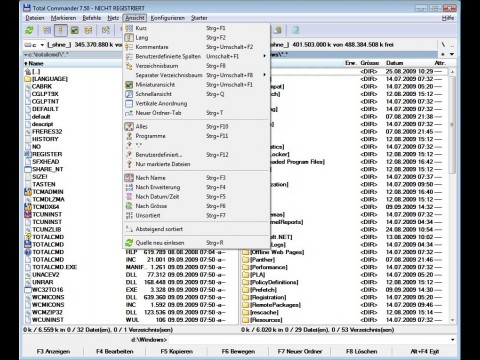This screenshot has width=480, height=360.
Task: Select Verzeichnisbaum menu entry
Action: pyautogui.click(x=196, y=66)
